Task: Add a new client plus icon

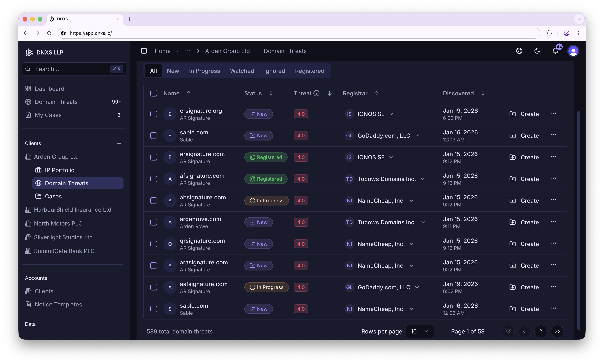Action: point(119,143)
